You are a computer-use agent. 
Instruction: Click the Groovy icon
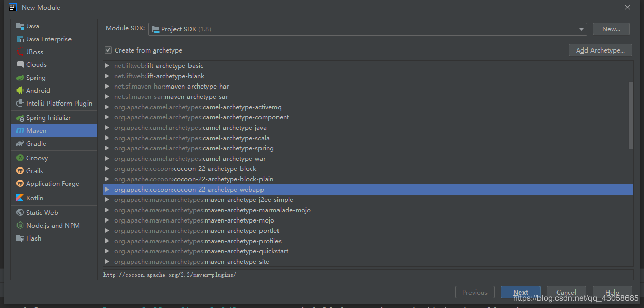tap(20, 158)
